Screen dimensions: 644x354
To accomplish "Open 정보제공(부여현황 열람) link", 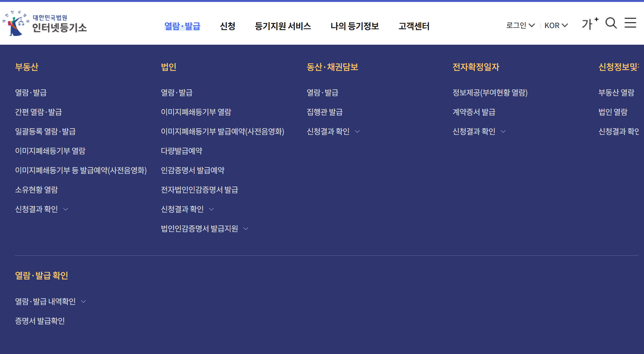I will [x=490, y=92].
